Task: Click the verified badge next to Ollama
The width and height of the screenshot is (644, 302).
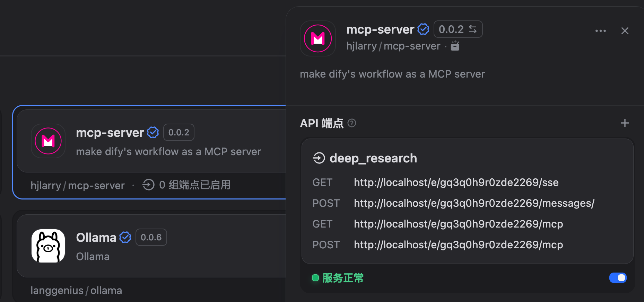Action: [x=125, y=237]
